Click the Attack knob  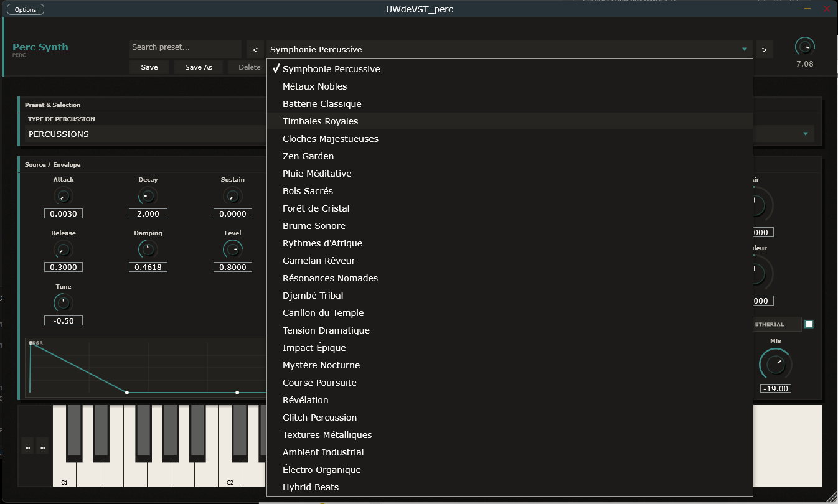[64, 197]
